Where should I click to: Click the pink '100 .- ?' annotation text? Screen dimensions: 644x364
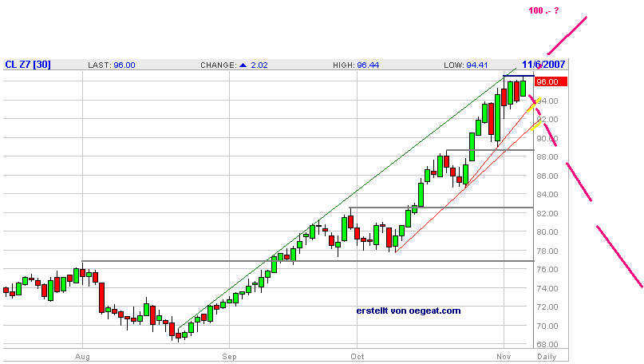543,10
